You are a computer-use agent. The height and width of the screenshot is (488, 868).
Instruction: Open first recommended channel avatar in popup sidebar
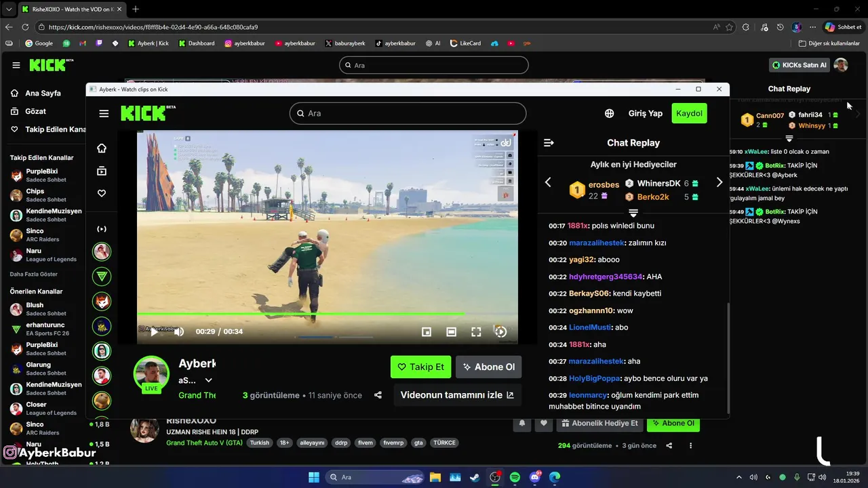coord(102,252)
